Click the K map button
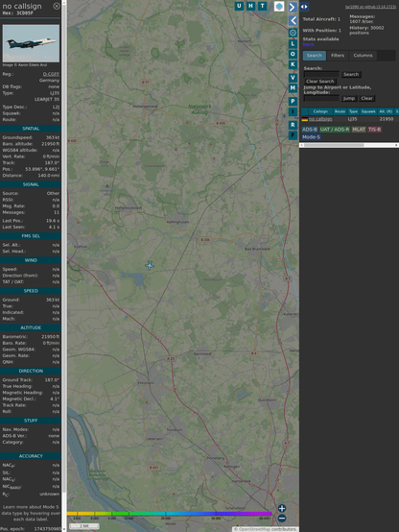 pyautogui.click(x=293, y=64)
